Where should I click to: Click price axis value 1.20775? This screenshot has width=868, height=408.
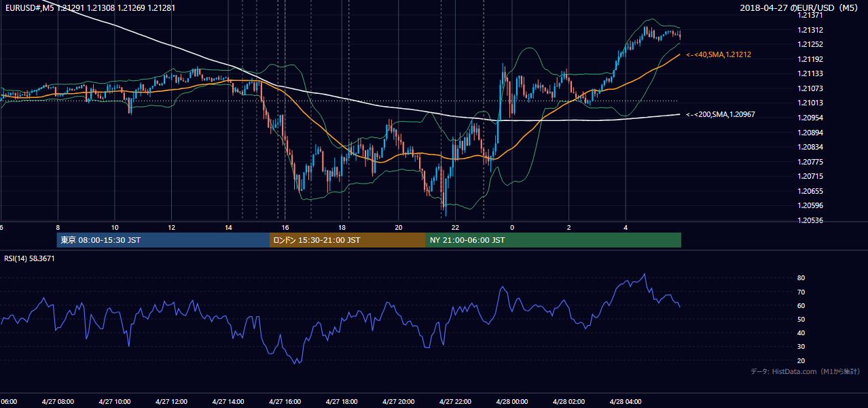tap(811, 162)
